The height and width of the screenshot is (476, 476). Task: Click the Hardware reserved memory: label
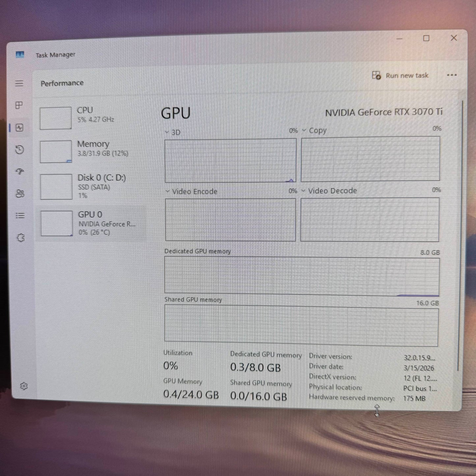[x=351, y=398]
